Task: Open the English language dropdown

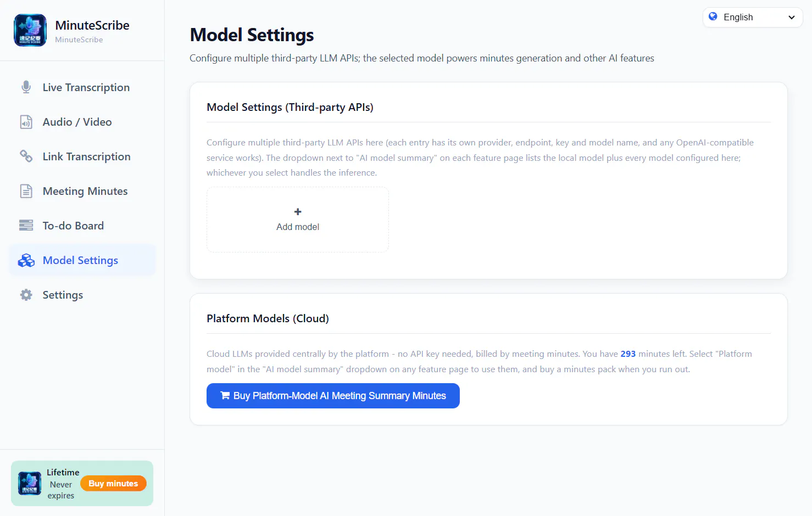Action: pyautogui.click(x=753, y=17)
